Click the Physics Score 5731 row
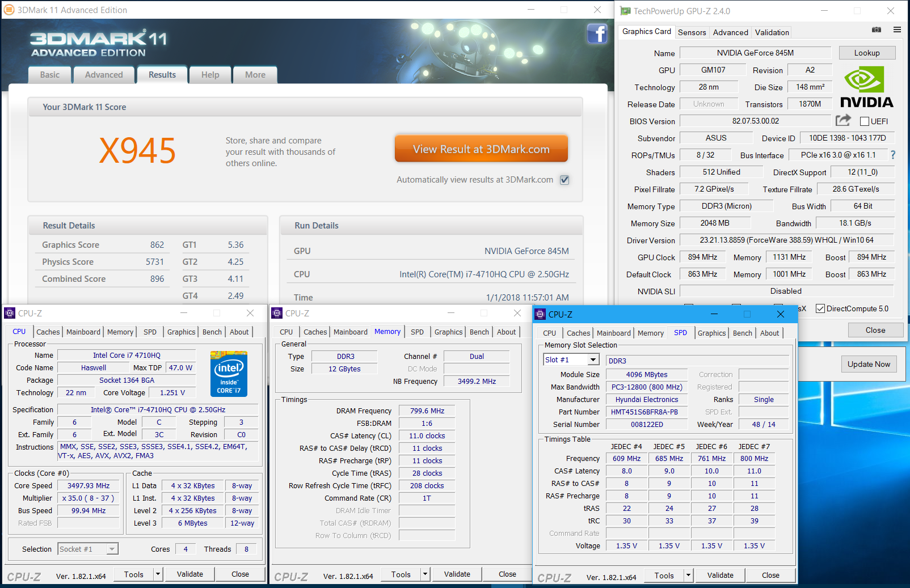This screenshot has height=588, width=910. [103, 262]
